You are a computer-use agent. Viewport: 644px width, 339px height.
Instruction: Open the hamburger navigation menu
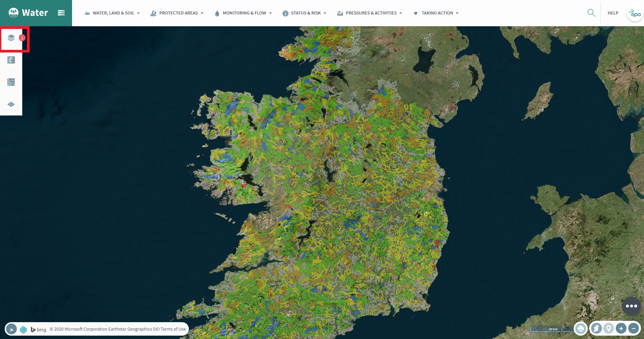pos(61,13)
